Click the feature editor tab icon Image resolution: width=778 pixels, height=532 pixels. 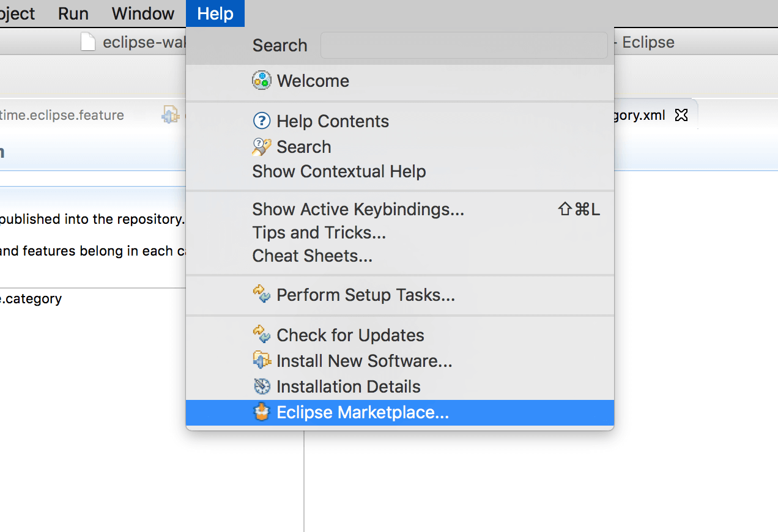pos(170,115)
